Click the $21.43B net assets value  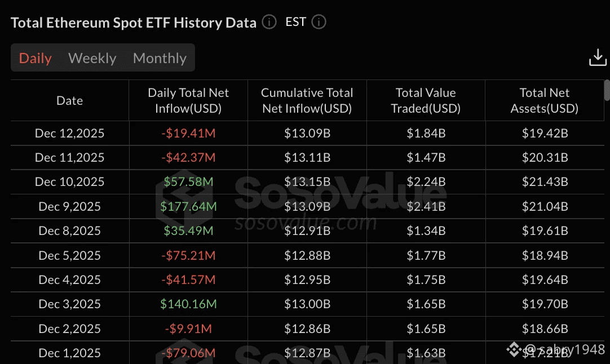[x=545, y=182]
